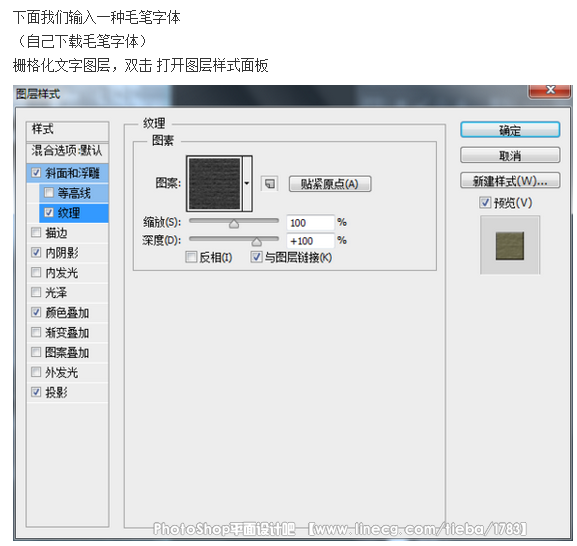Select the 内发光 style entry
The height and width of the screenshot is (546, 577).
[68, 272]
